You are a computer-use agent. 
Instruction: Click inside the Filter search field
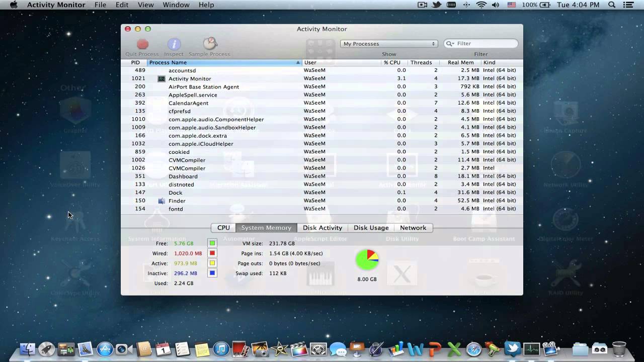481,44
